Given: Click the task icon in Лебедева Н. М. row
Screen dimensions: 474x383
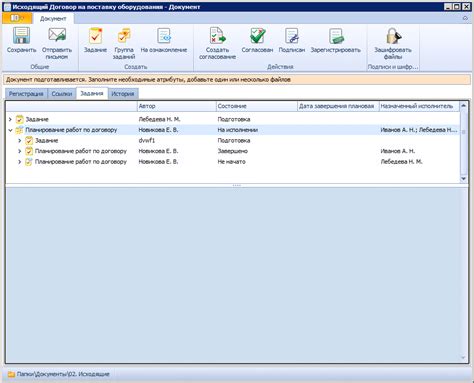Looking at the screenshot, I should pos(20,119).
